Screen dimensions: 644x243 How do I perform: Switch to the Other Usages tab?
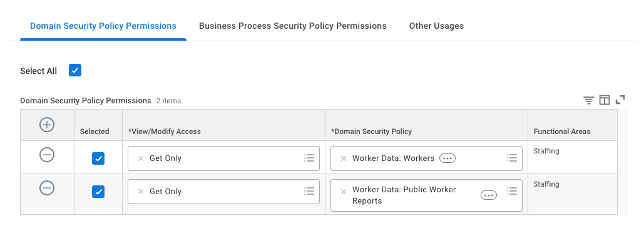click(x=436, y=26)
